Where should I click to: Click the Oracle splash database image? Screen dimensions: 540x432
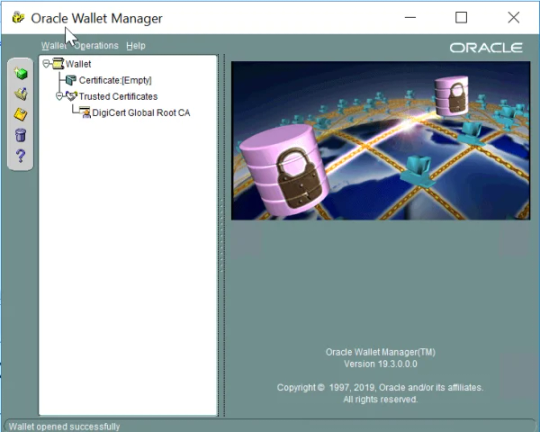[381, 141]
